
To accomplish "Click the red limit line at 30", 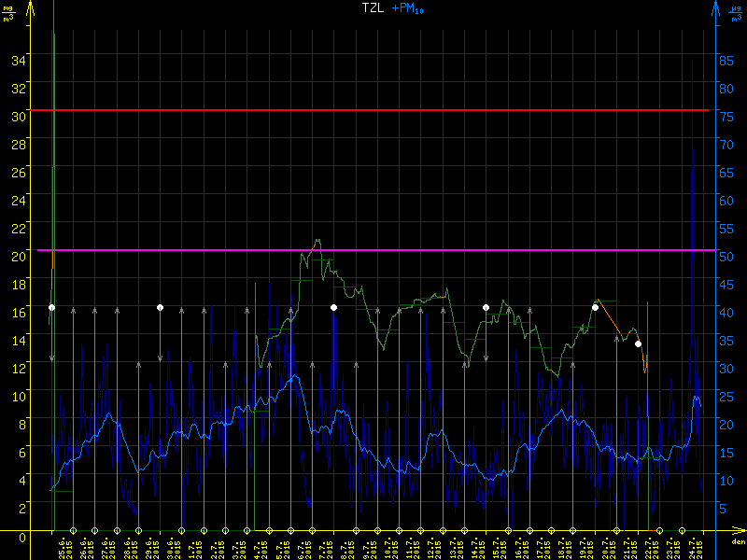I will 373,110.
